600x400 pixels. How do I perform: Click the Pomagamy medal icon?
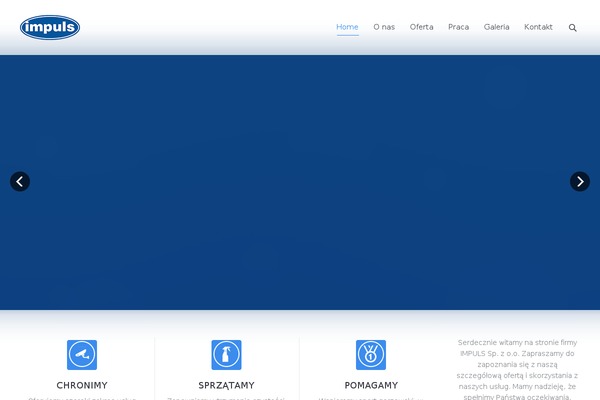(x=371, y=355)
